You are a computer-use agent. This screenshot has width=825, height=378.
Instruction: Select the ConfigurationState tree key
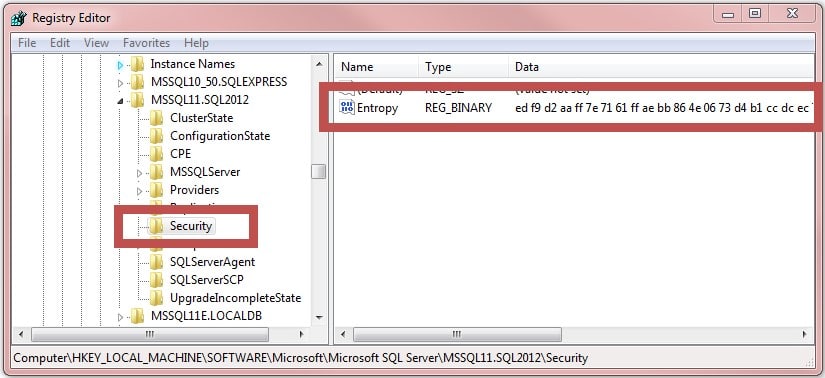(x=220, y=136)
